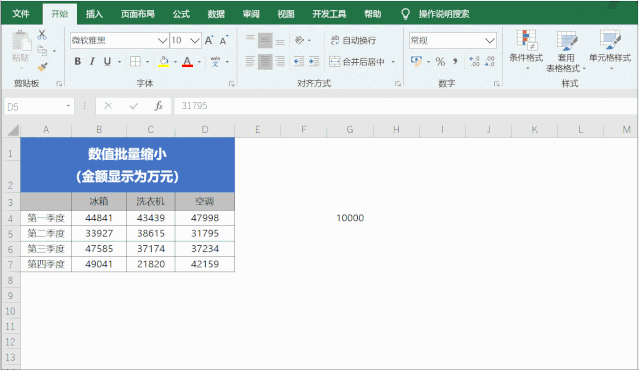639x370 pixels.
Task: Open number format 常规 dropdown
Action: [490, 40]
